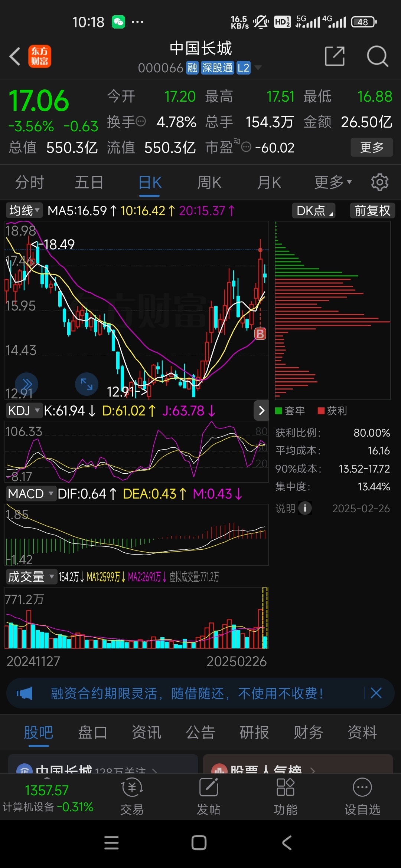The height and width of the screenshot is (868, 401).
Task: Tap the double-arrow scroll chart button
Action: click(27, 384)
